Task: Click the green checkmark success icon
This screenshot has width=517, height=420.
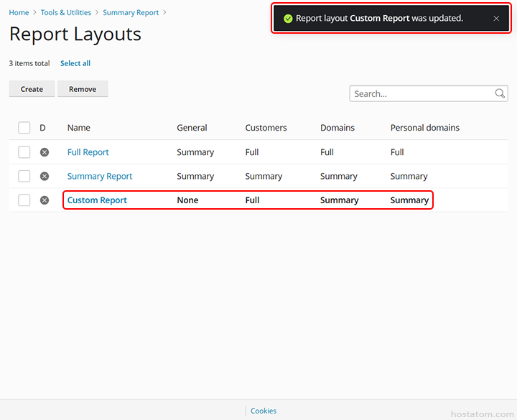Action: pos(288,19)
